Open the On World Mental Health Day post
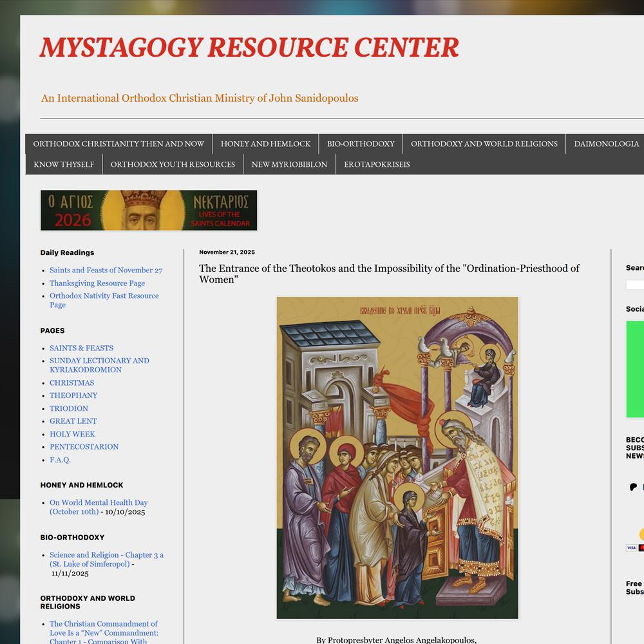Screen dimensions: 644x644 coord(99,503)
